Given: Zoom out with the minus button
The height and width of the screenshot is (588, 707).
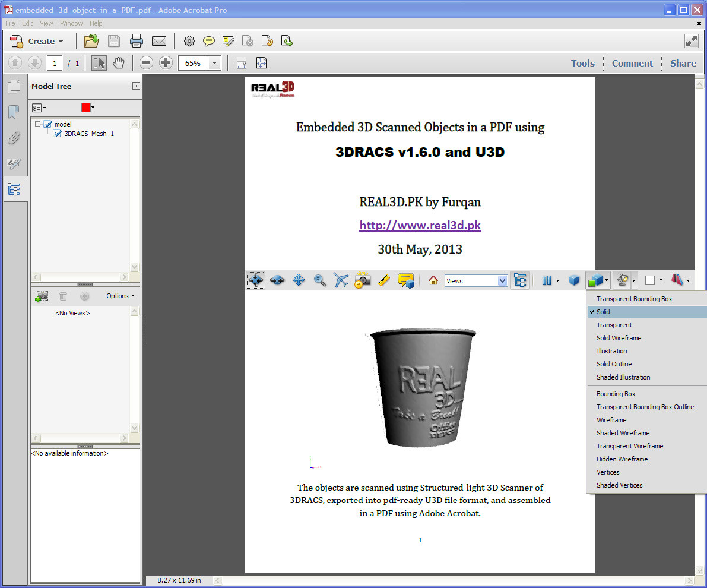Looking at the screenshot, I should point(146,63).
